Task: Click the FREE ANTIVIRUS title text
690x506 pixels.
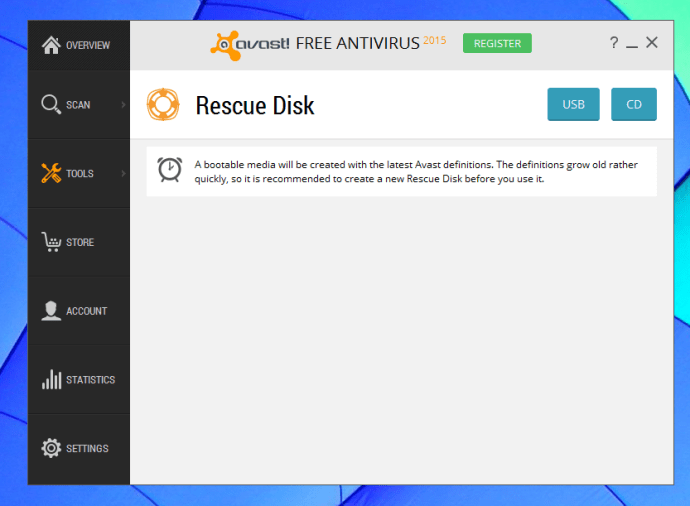Action: pyautogui.click(x=357, y=43)
